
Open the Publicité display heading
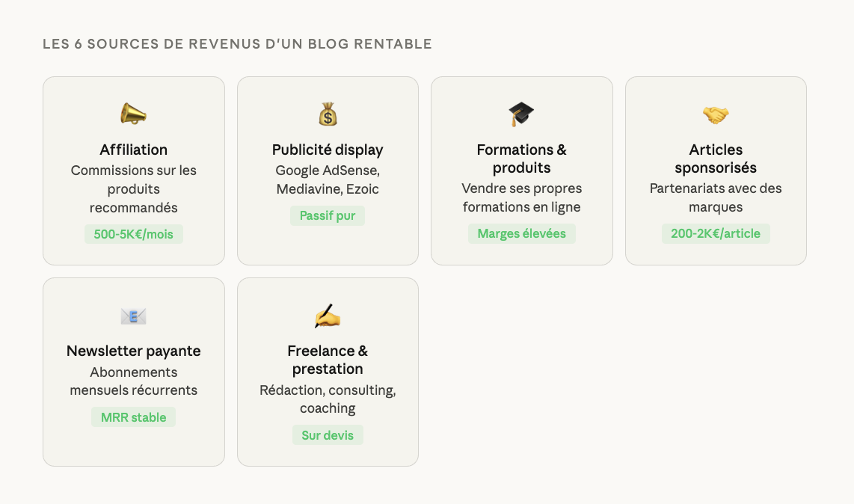[x=328, y=150]
